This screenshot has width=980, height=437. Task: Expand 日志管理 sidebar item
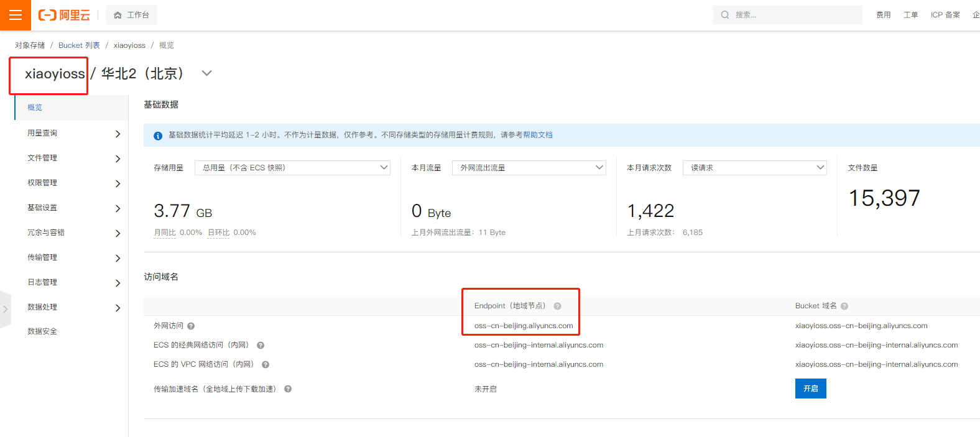point(72,282)
